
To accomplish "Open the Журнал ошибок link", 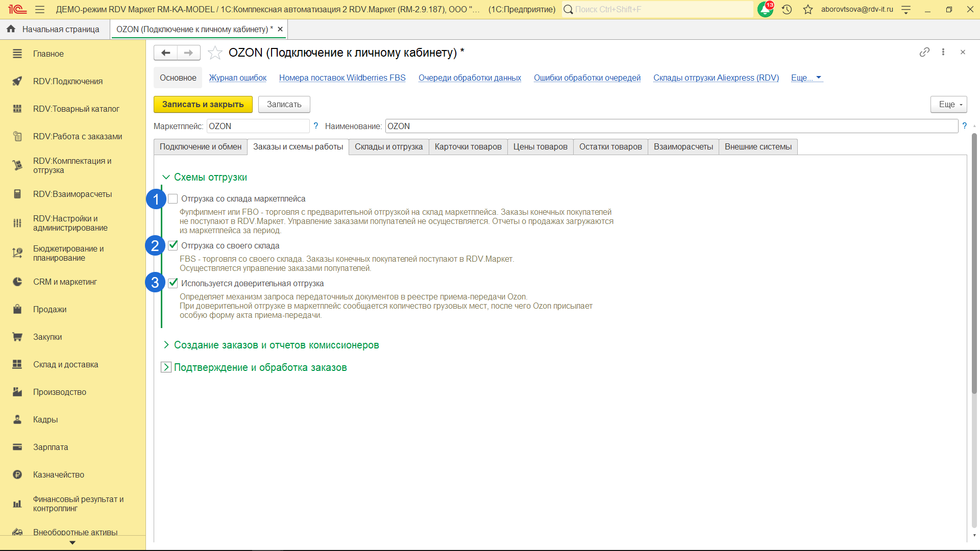I will [237, 78].
